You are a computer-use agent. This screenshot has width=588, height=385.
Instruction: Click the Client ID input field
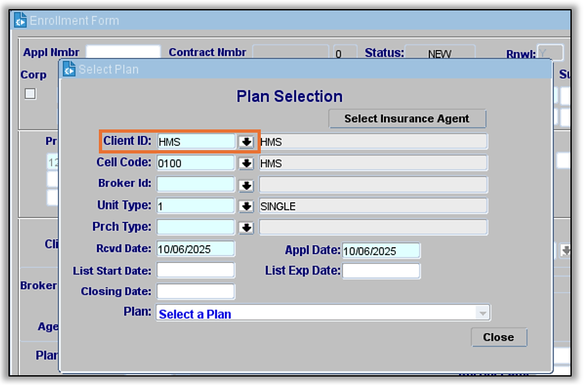[196, 142]
